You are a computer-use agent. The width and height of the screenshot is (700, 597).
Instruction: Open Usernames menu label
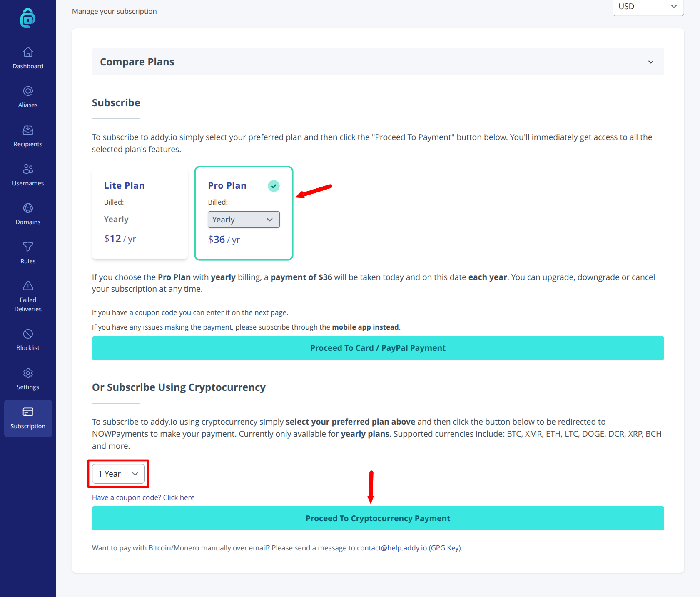(x=28, y=183)
